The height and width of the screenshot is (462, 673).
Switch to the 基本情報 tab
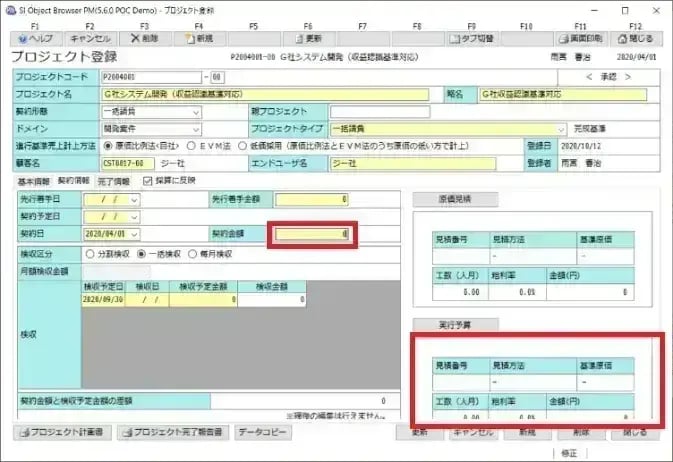coord(33,182)
